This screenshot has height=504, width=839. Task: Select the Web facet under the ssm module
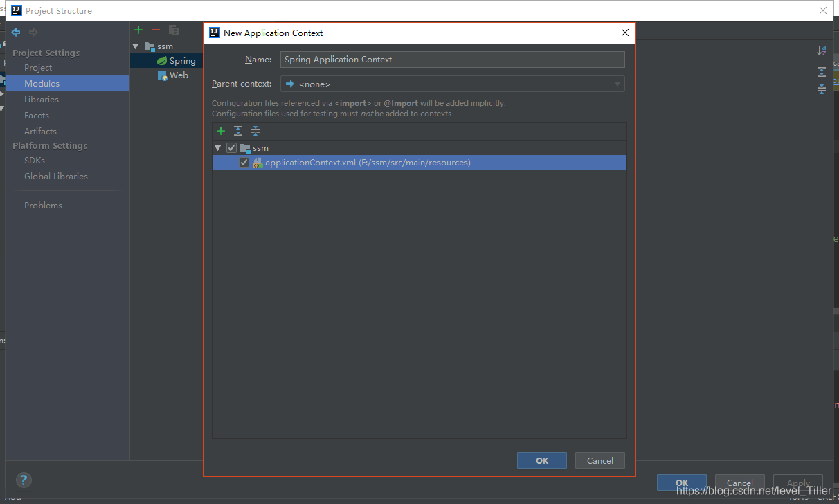coord(173,75)
